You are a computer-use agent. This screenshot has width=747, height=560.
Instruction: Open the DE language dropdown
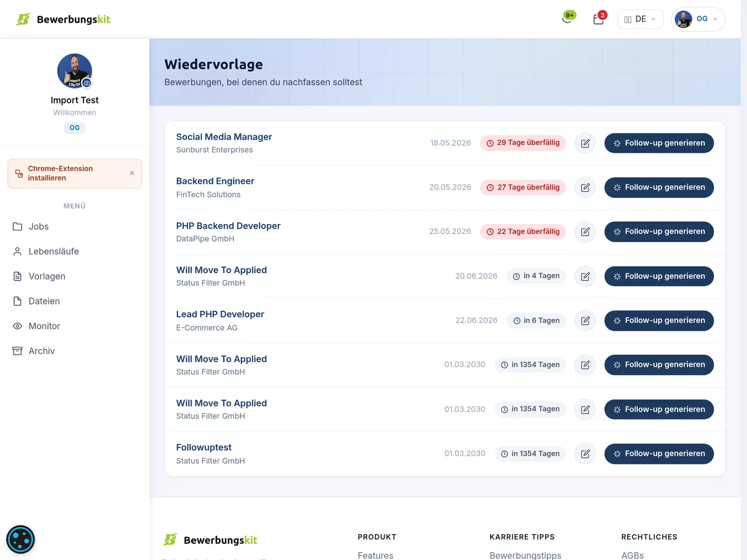point(640,19)
